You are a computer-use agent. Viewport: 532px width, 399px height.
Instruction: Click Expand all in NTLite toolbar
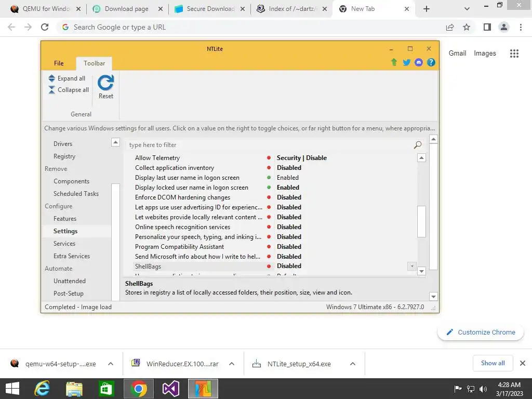click(67, 78)
